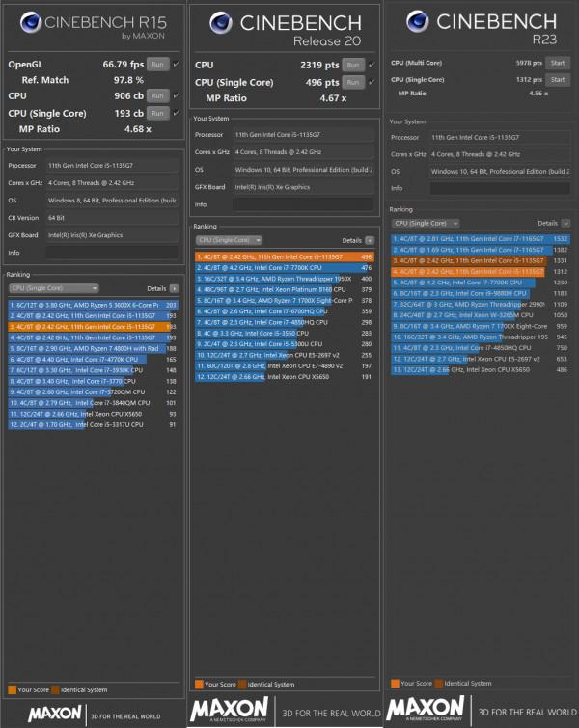Click the MAXON logo in the R23 window

click(426, 708)
